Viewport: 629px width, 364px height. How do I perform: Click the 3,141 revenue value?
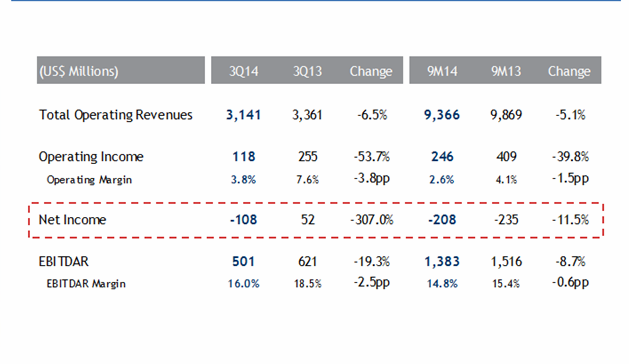click(243, 115)
